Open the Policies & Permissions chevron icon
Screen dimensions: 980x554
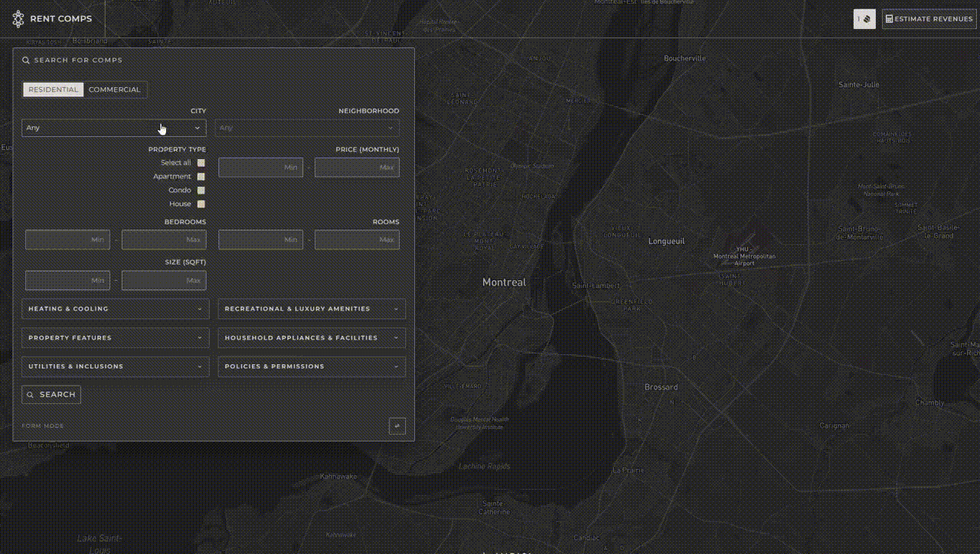[396, 367]
